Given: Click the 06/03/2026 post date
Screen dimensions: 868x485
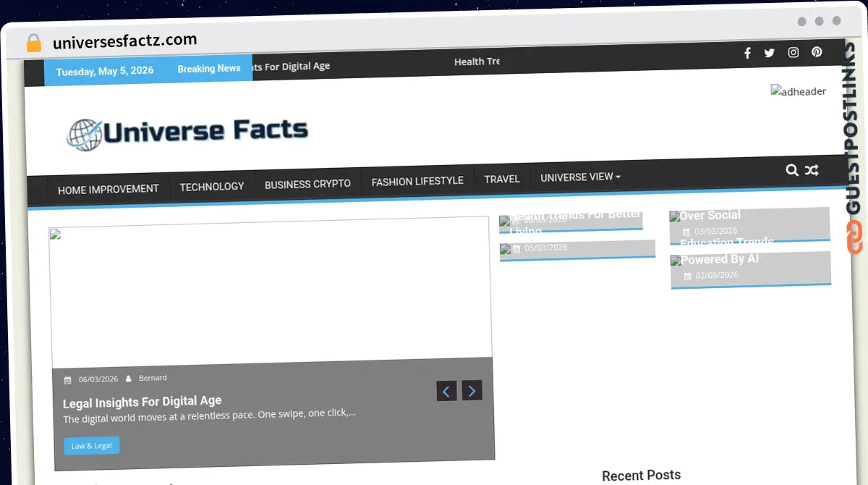Looking at the screenshot, I should point(98,379).
